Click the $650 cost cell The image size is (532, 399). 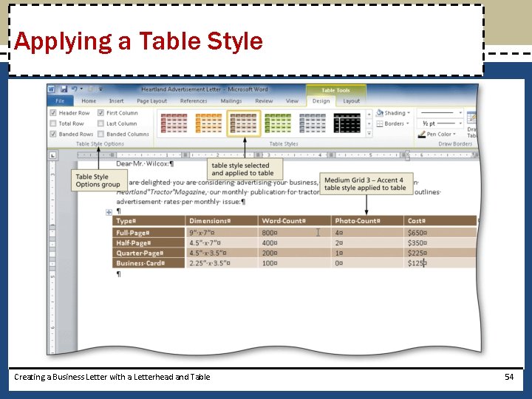pyautogui.click(x=440, y=233)
